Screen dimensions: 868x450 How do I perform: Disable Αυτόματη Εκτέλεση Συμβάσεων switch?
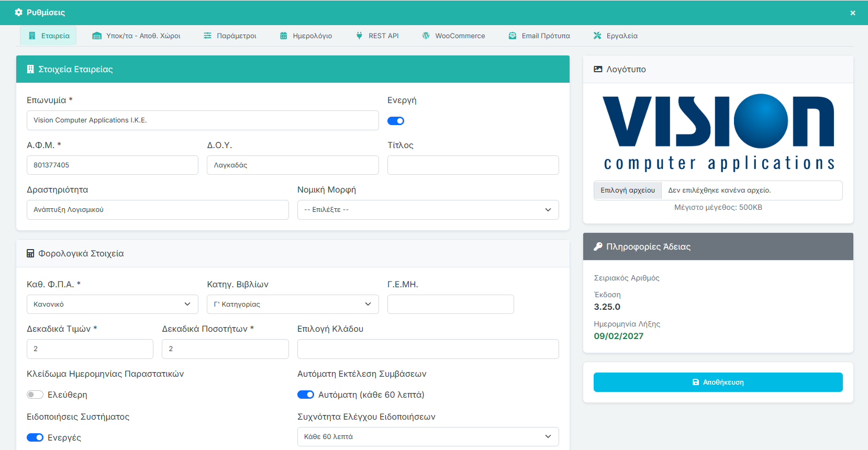point(306,395)
